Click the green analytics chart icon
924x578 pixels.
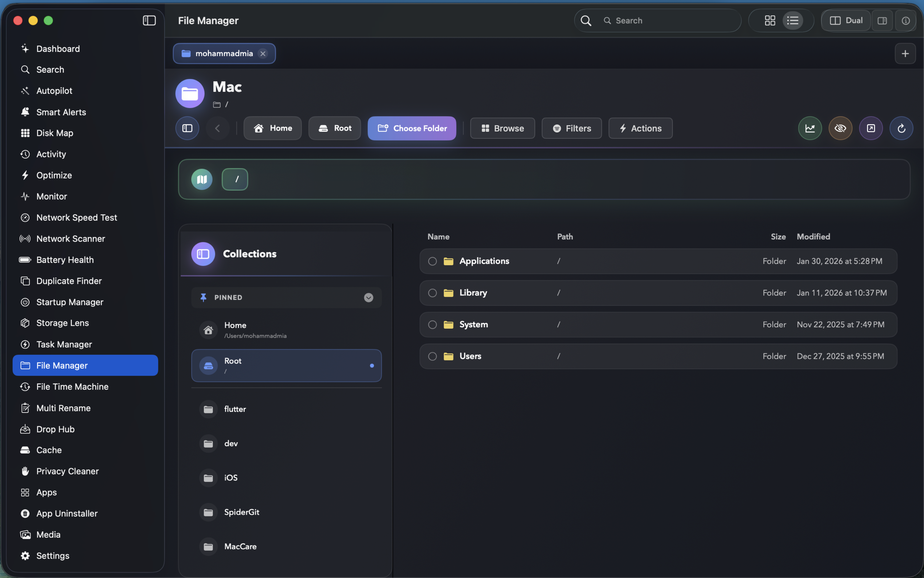(810, 128)
